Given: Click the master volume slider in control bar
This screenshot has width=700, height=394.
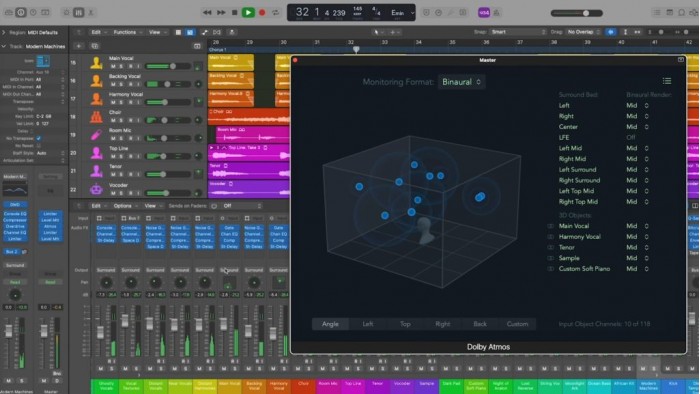Looking at the screenshot, I should pos(577,13).
